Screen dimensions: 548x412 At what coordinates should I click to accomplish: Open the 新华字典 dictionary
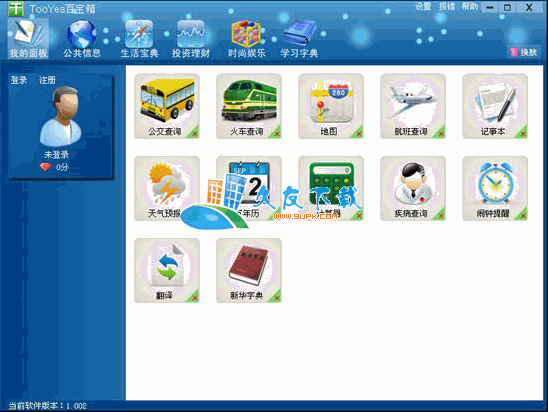tap(249, 270)
